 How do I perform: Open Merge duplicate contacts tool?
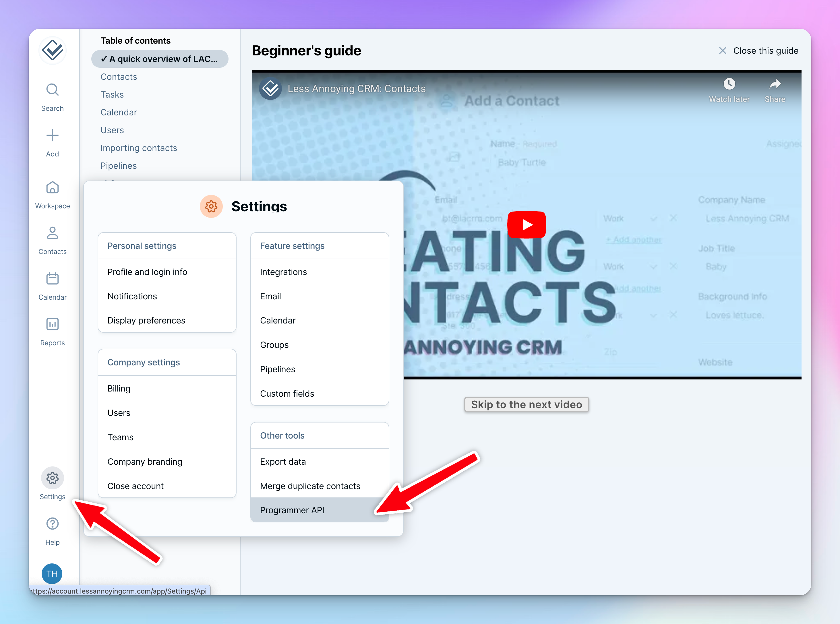(310, 486)
